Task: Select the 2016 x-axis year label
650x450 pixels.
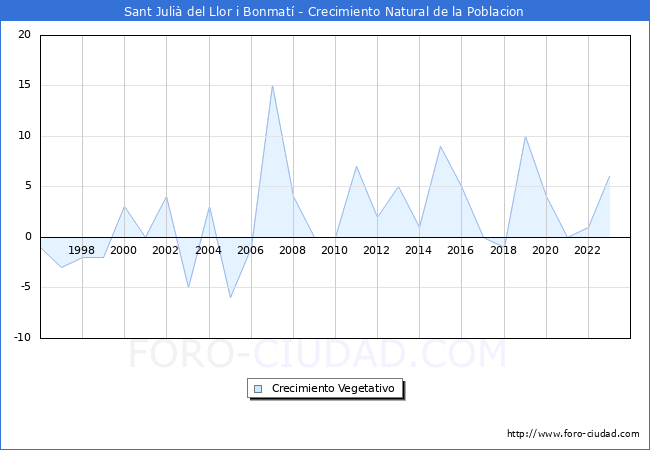Action: pyautogui.click(x=461, y=250)
